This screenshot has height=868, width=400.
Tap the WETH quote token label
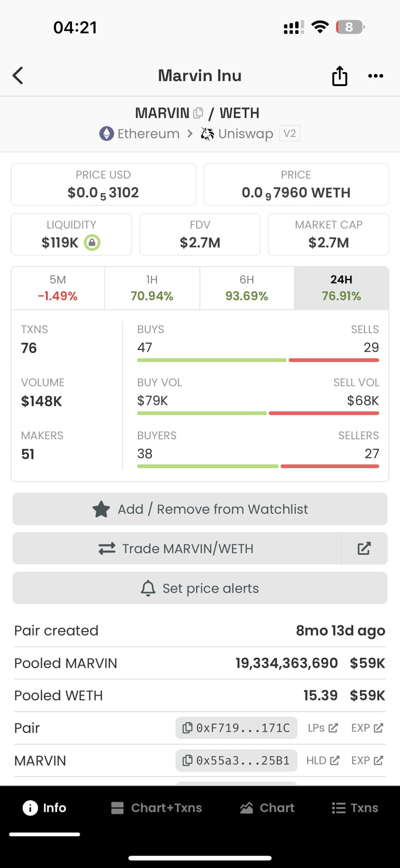tap(240, 113)
